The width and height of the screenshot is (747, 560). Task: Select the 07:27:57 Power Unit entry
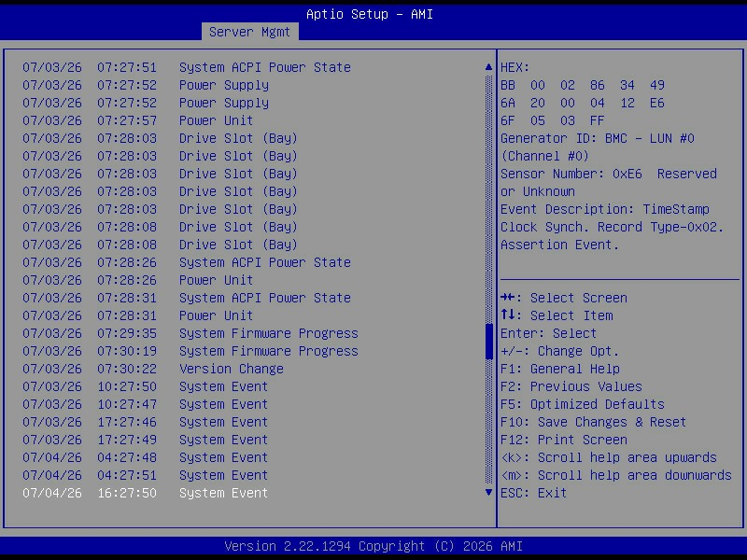pos(137,120)
